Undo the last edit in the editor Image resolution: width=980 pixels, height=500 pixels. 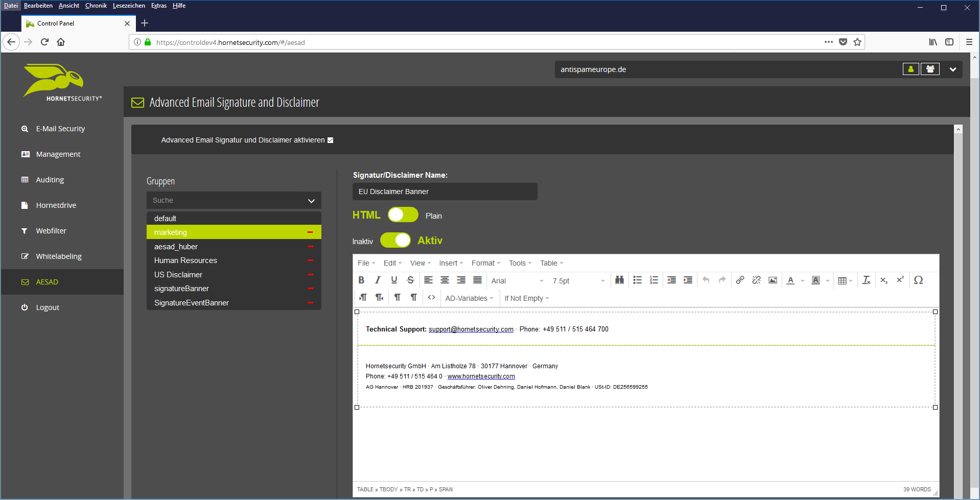706,280
